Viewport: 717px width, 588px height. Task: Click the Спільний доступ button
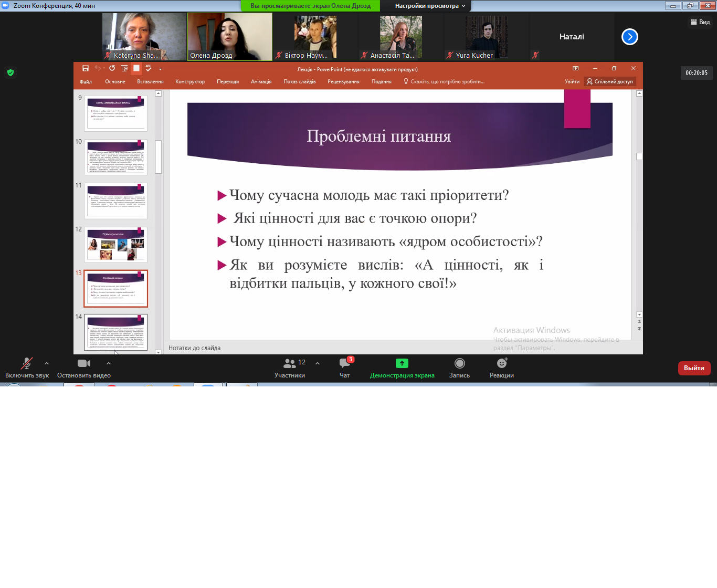(x=610, y=81)
